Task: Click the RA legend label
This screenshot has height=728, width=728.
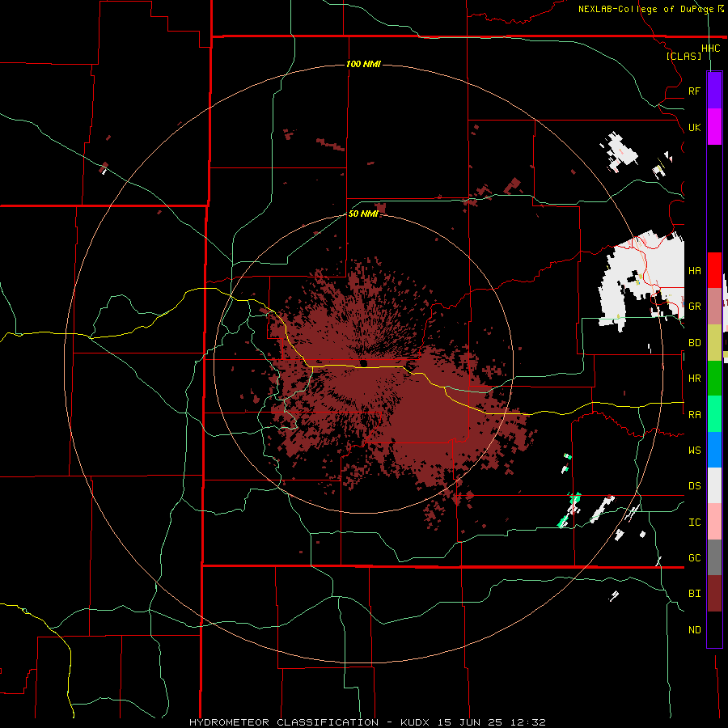Action: pyautogui.click(x=694, y=415)
